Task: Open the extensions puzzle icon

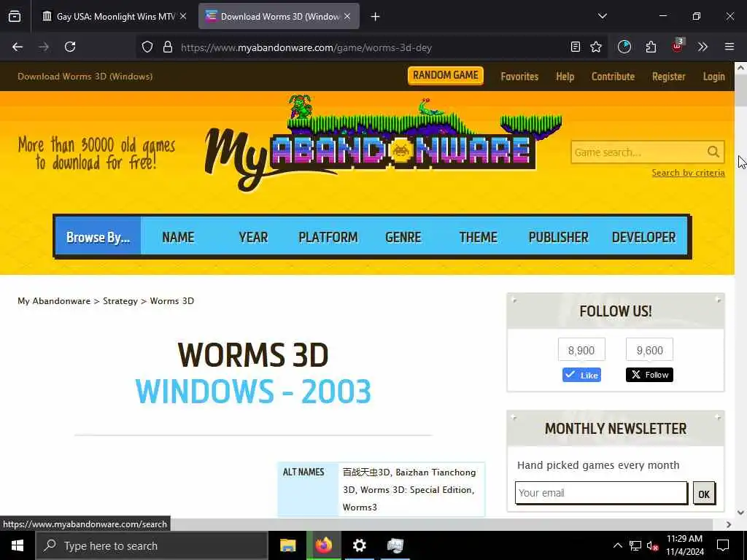Action: tap(651, 47)
